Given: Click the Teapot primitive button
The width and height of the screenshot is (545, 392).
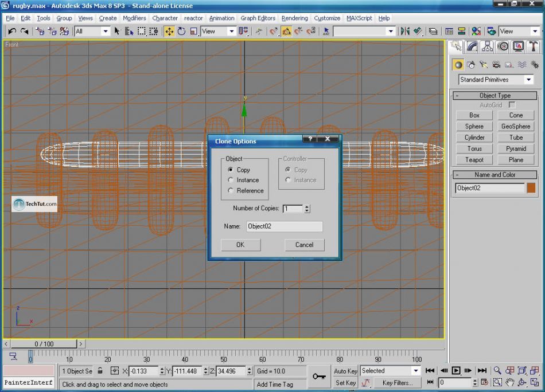Looking at the screenshot, I should pyautogui.click(x=474, y=160).
